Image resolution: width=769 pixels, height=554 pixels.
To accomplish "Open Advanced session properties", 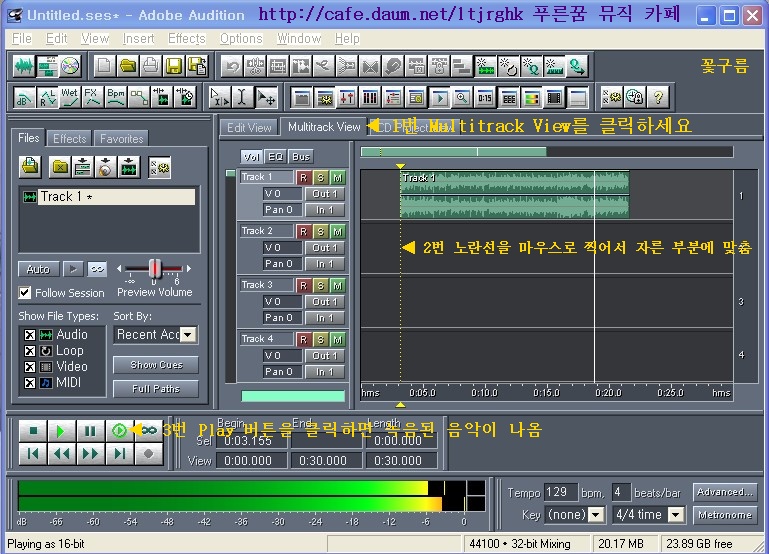I will pyautogui.click(x=725, y=492).
